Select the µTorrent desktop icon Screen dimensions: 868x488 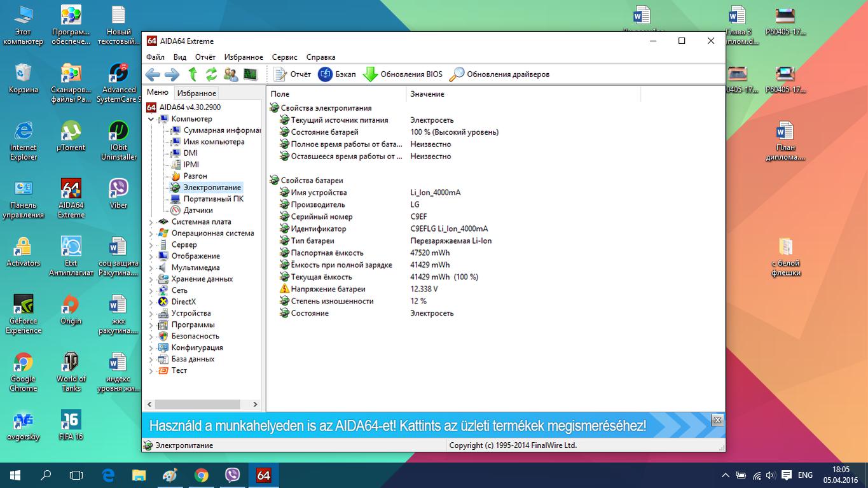click(x=71, y=136)
